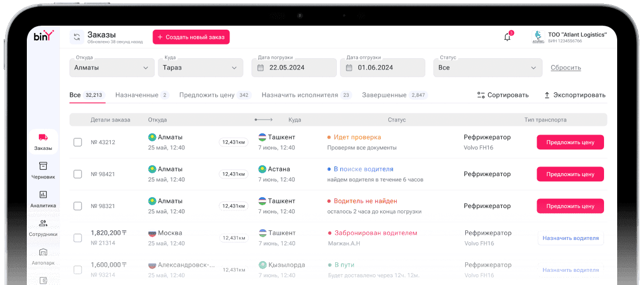Click Создать новый заказ button
644x285 pixels.
click(x=191, y=37)
